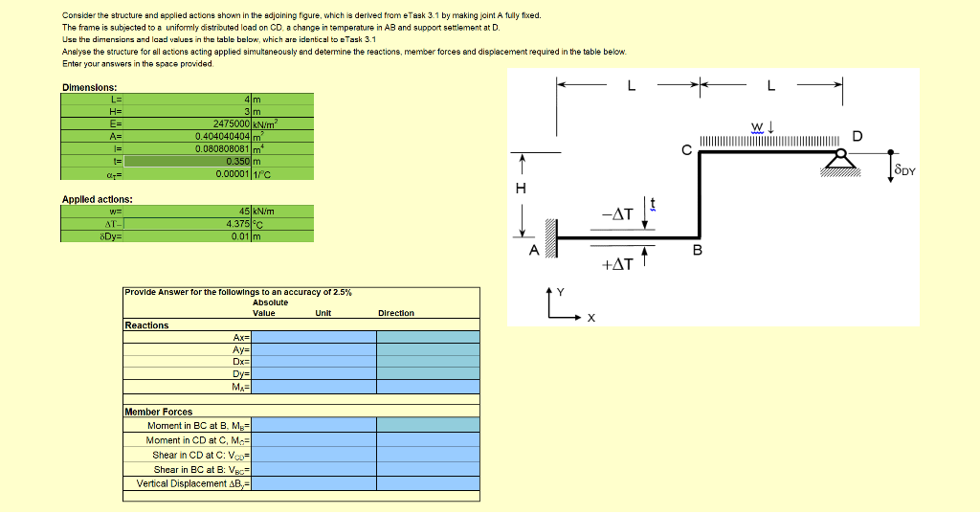
Task: Select the shear VBC value cell
Action: 314,469
